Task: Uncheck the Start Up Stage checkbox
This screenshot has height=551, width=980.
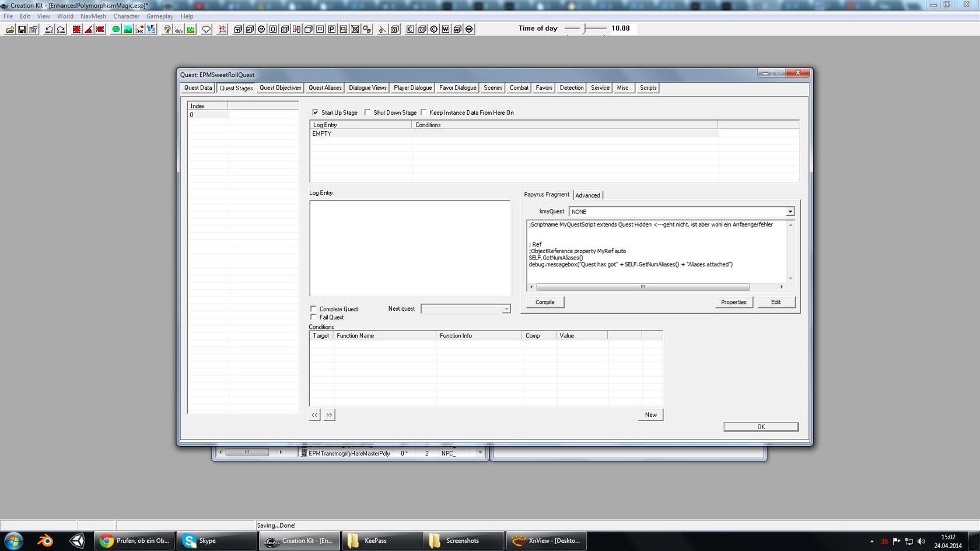Action: click(x=316, y=113)
